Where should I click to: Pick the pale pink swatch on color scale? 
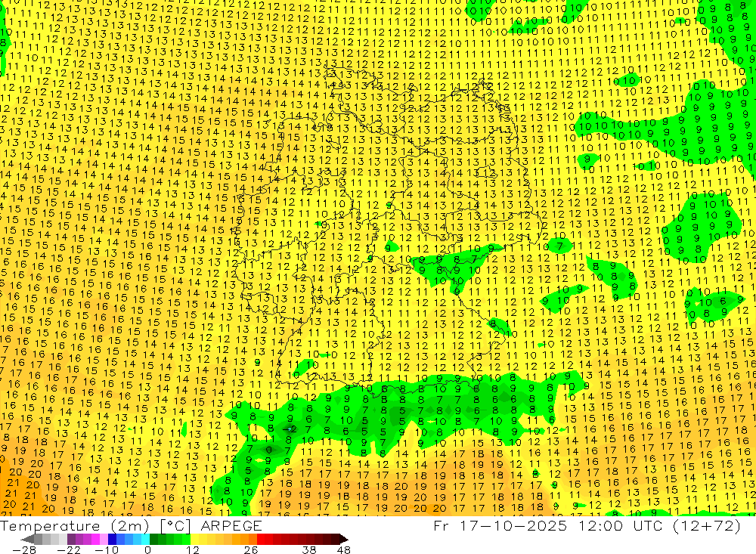tap(104, 540)
